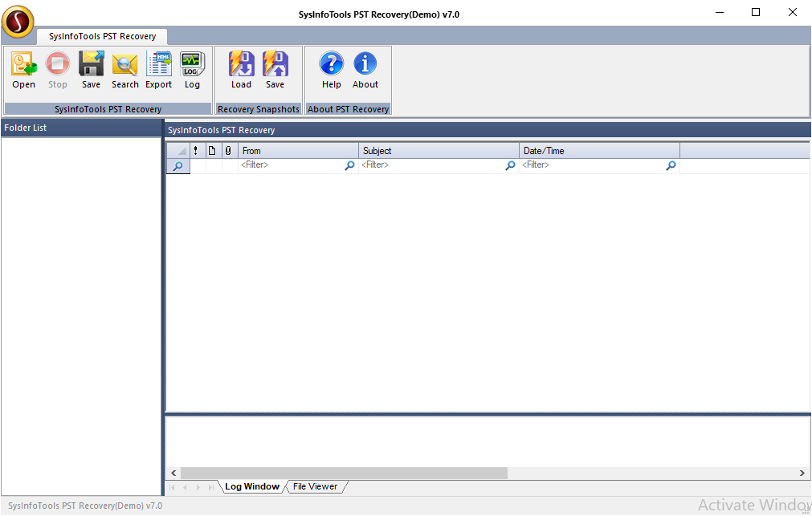
Task: Click the Folder List panel header
Action: 81,128
